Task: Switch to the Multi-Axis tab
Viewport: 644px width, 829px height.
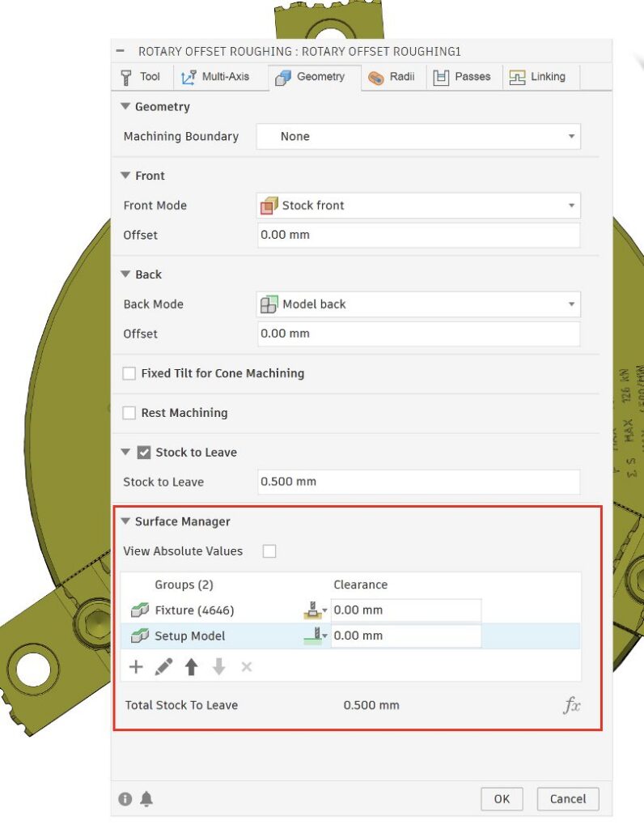Action: click(x=215, y=77)
